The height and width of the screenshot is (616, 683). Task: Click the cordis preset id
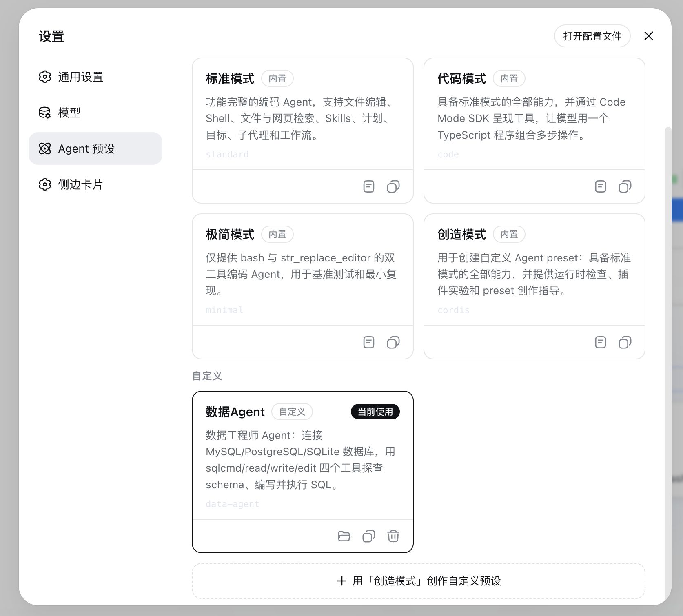coord(454,310)
